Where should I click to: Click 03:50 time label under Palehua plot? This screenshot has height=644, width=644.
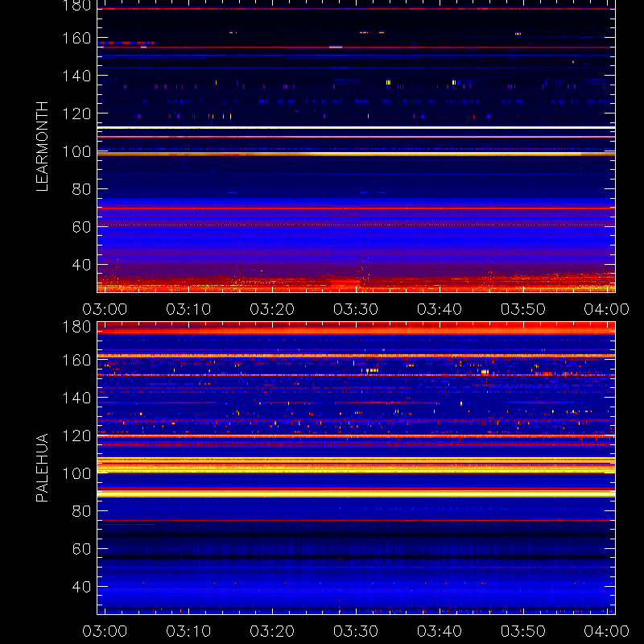(x=522, y=631)
